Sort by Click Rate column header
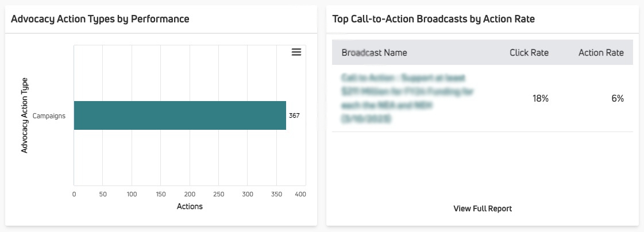The image size is (644, 232). tap(529, 53)
